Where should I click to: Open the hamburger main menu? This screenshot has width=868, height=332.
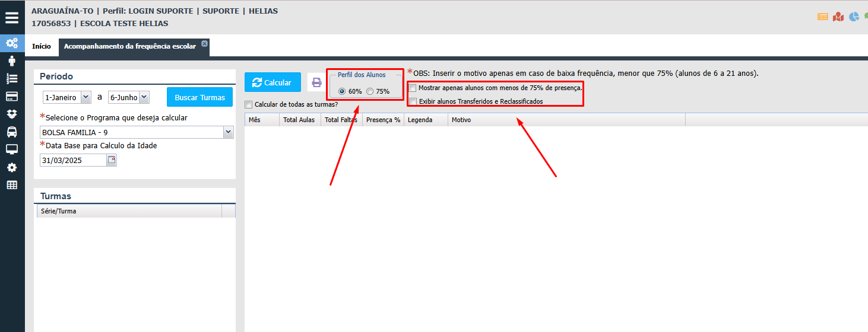click(12, 18)
